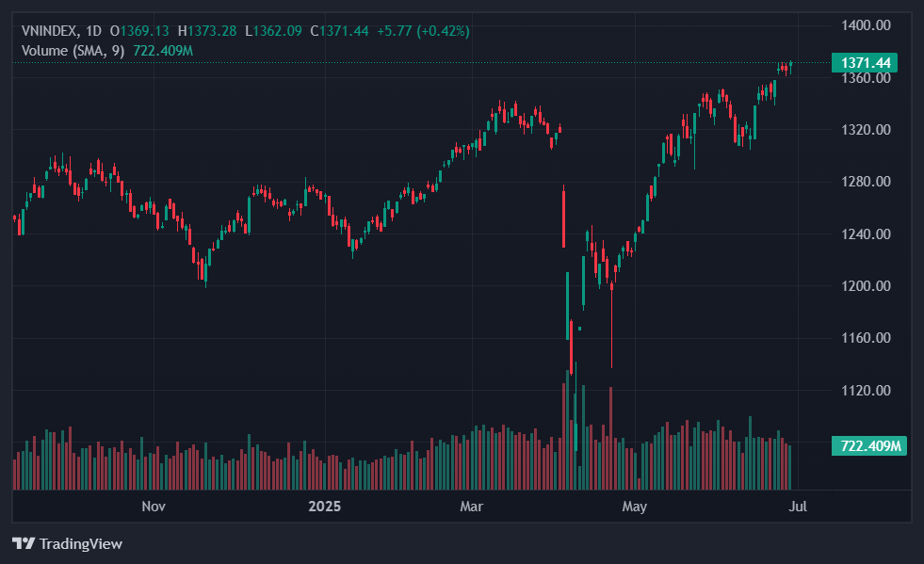924x564 pixels.
Task: Click the large red April gap-down candle
Action: pyautogui.click(x=563, y=217)
